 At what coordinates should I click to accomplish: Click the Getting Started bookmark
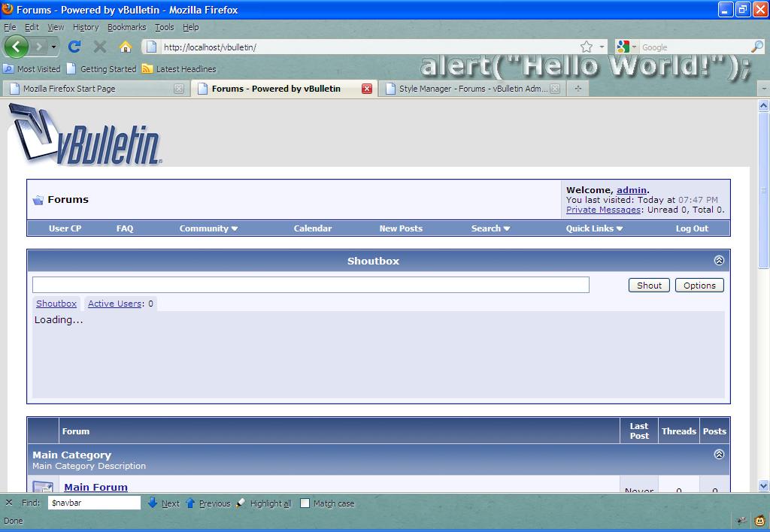click(x=102, y=68)
